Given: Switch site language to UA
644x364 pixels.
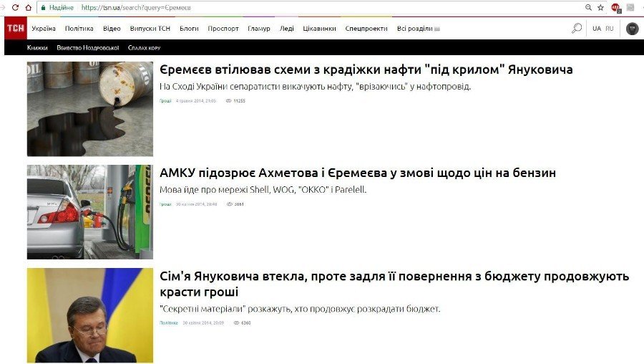Looking at the screenshot, I should [597, 29].
